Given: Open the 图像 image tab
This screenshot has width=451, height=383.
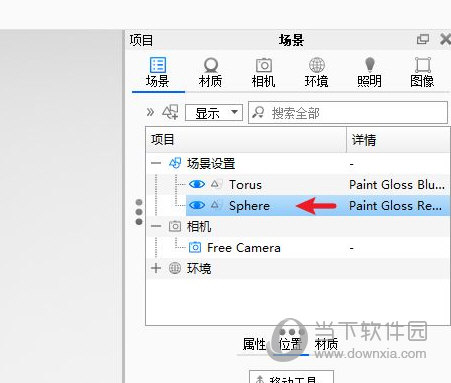Looking at the screenshot, I should tap(422, 72).
